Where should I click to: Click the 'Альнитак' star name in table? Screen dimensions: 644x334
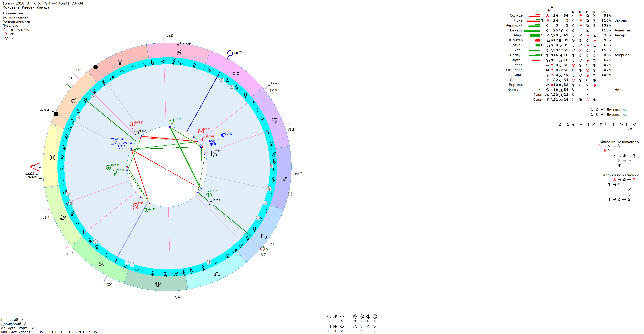(623, 30)
